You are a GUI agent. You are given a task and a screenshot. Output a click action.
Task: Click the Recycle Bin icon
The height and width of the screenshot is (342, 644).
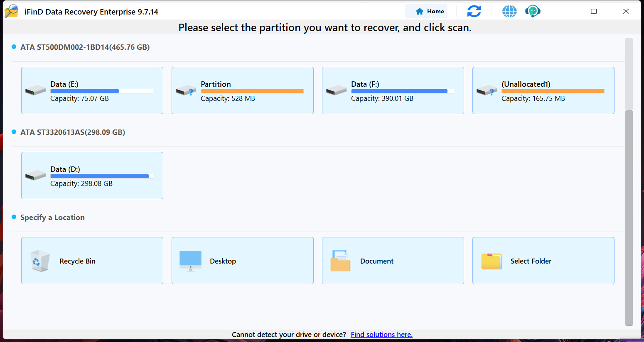pyautogui.click(x=40, y=261)
